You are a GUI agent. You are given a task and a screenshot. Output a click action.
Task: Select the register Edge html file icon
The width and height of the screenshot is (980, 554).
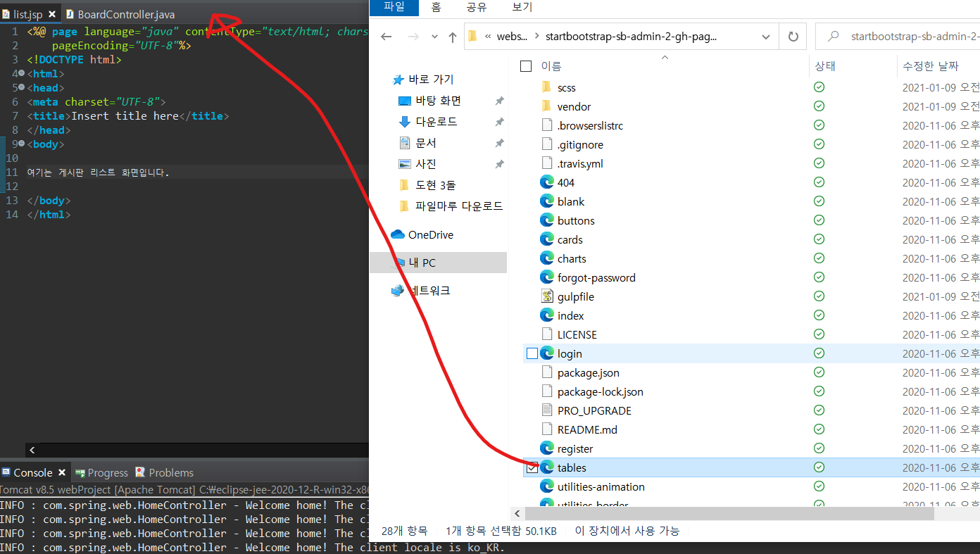pyautogui.click(x=547, y=448)
